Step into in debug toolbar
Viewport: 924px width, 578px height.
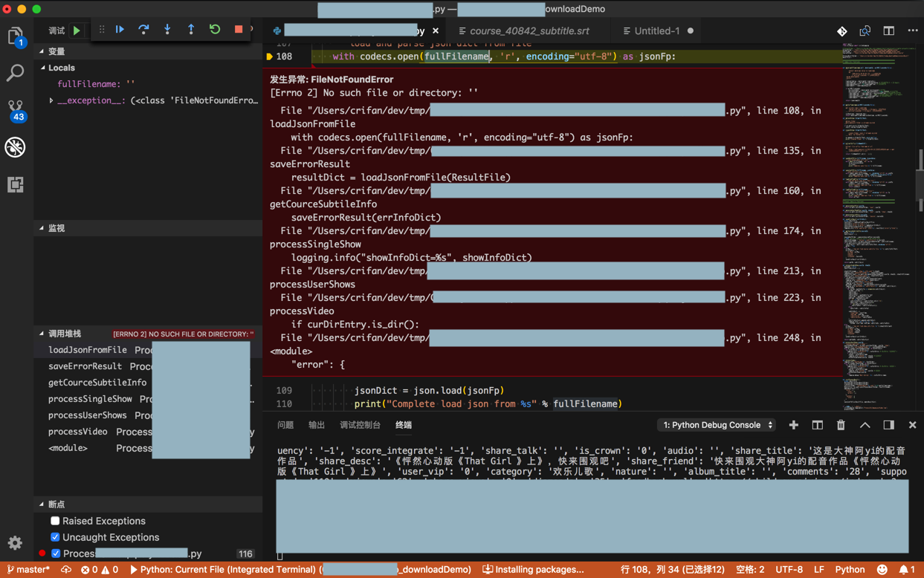point(167,30)
